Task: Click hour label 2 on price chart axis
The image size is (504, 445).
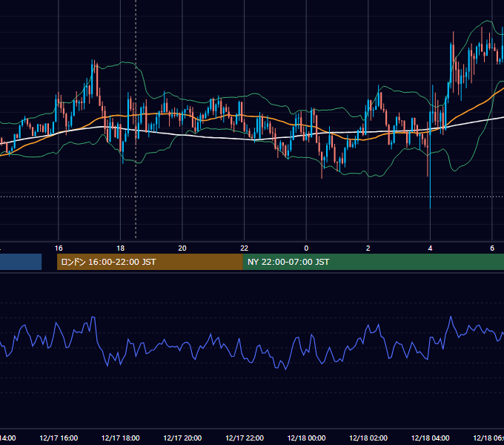Action: pos(368,248)
